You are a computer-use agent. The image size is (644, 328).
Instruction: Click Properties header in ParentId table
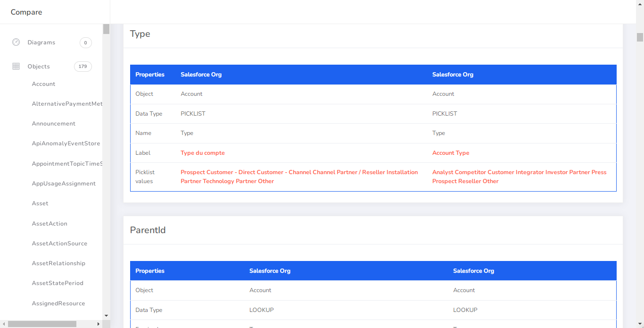tap(150, 271)
